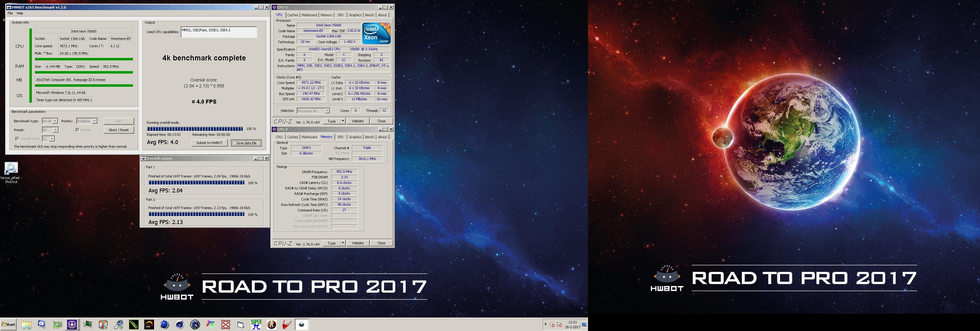
Task: Click the Show desktop button in tray
Action: [584, 325]
